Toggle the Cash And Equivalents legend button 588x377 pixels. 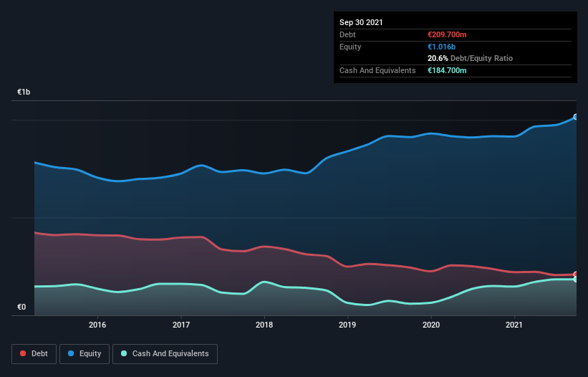(165, 354)
